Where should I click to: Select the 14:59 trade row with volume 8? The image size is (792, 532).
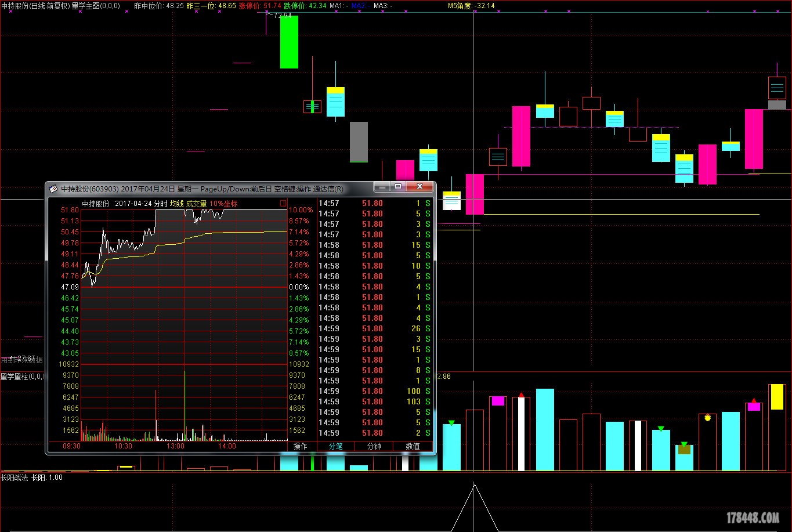click(x=375, y=370)
